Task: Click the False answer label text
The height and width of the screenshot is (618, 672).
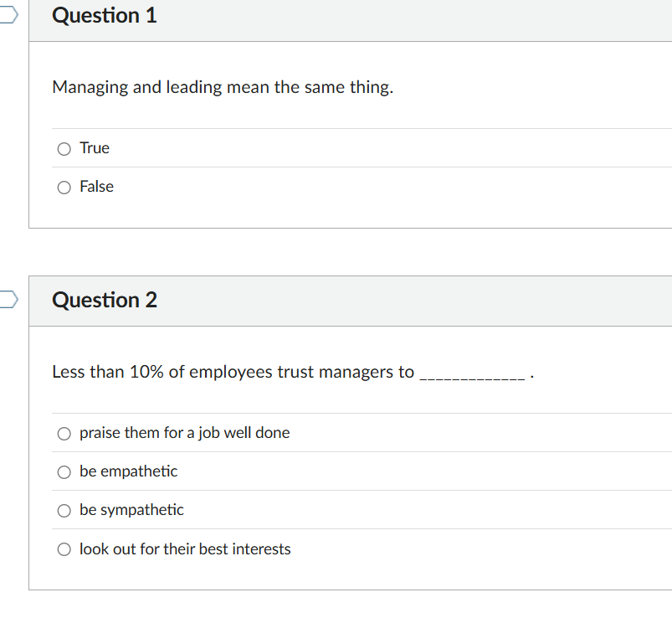Action: (98, 186)
